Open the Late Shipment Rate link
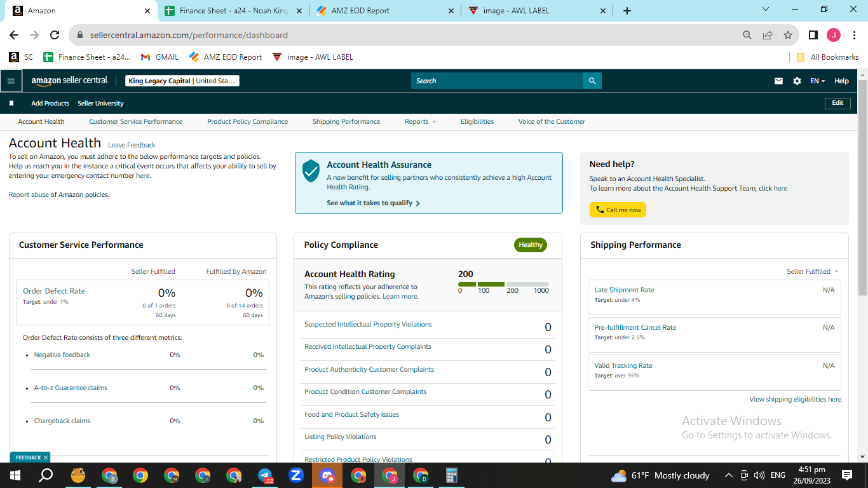Screen dimensions: 868x488 tap(624, 290)
